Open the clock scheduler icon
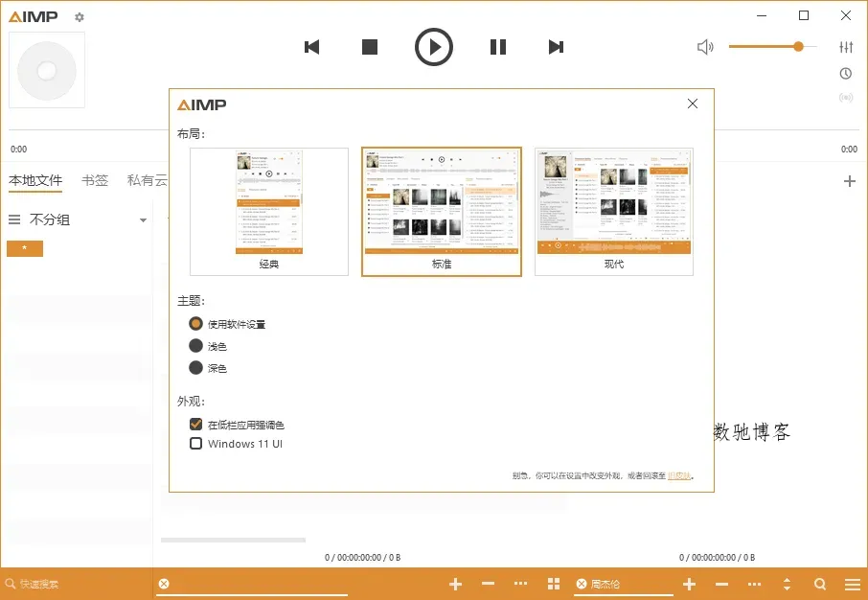This screenshot has width=868, height=600. (x=846, y=73)
